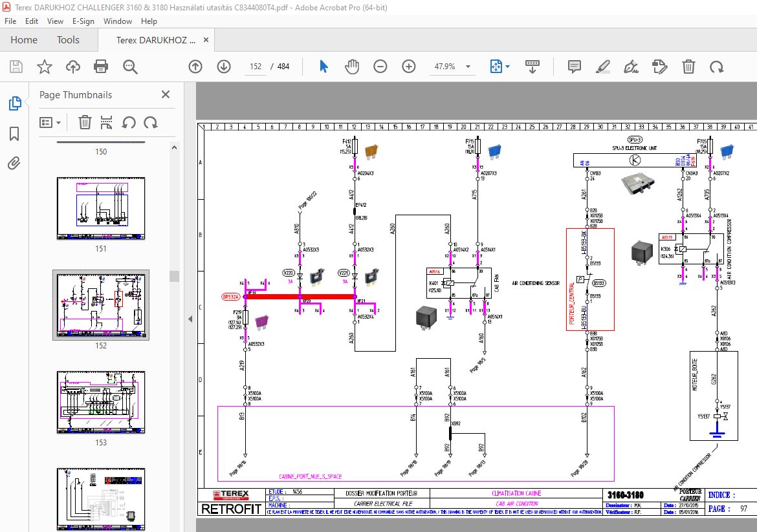Click the thumbnail panel scrollbar handle
The height and width of the screenshot is (532, 757).
[174, 277]
